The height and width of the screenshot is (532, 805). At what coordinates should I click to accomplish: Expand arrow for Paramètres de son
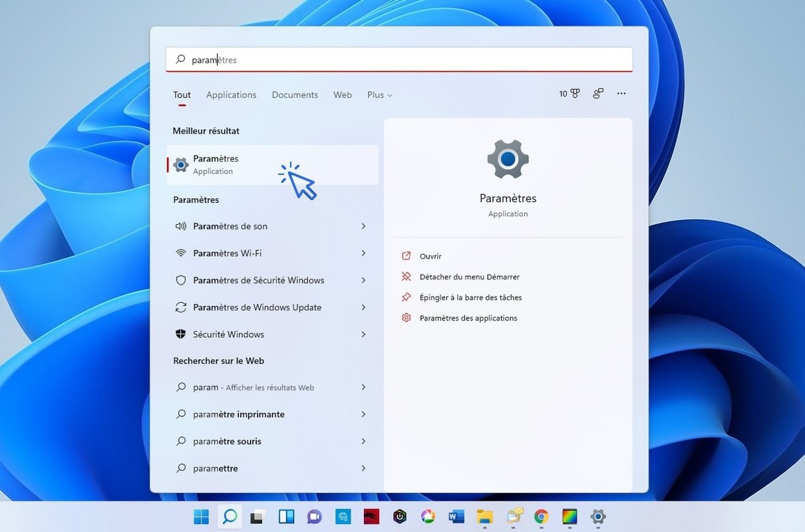[363, 226]
